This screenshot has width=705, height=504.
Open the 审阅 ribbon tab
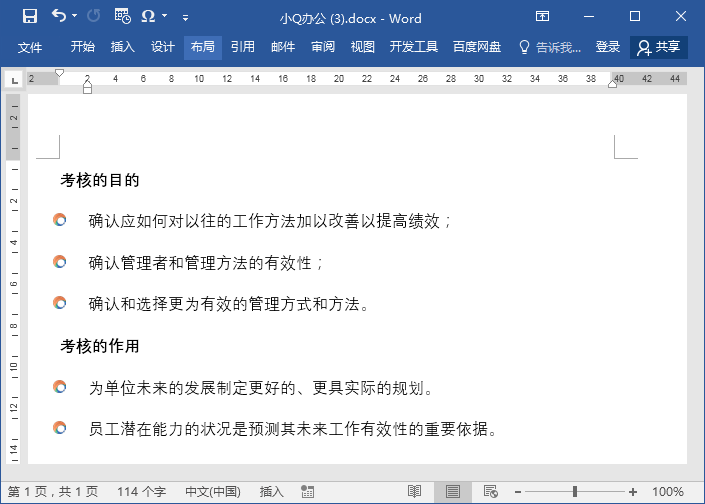tap(323, 47)
